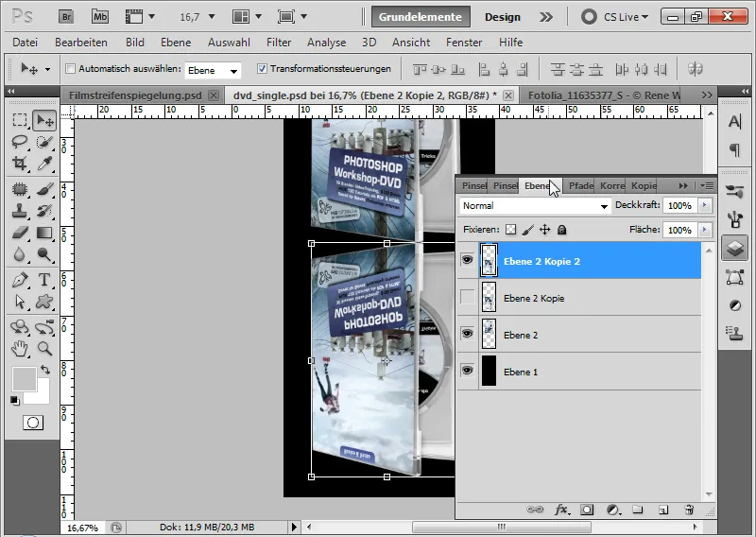Select the Brush tool
Screen dimensions: 756x537
[x=44, y=189]
